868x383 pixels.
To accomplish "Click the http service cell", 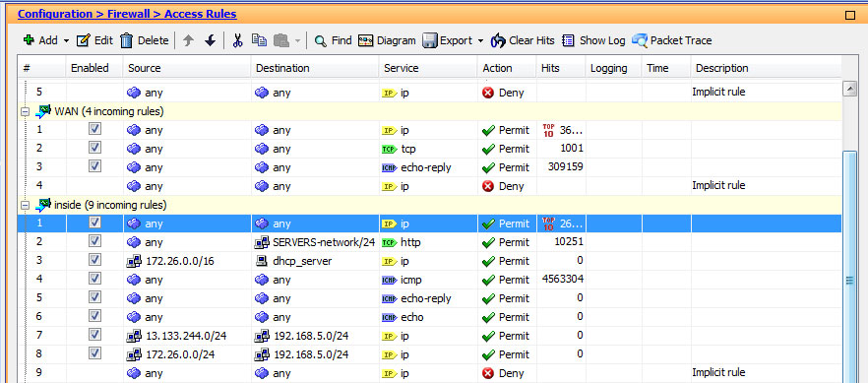I will (428, 242).
